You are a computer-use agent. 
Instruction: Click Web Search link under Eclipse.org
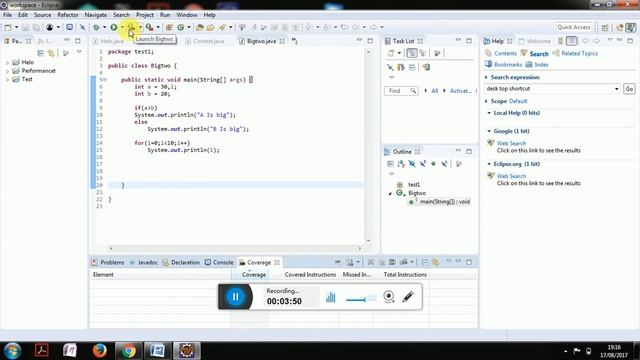(x=511, y=176)
